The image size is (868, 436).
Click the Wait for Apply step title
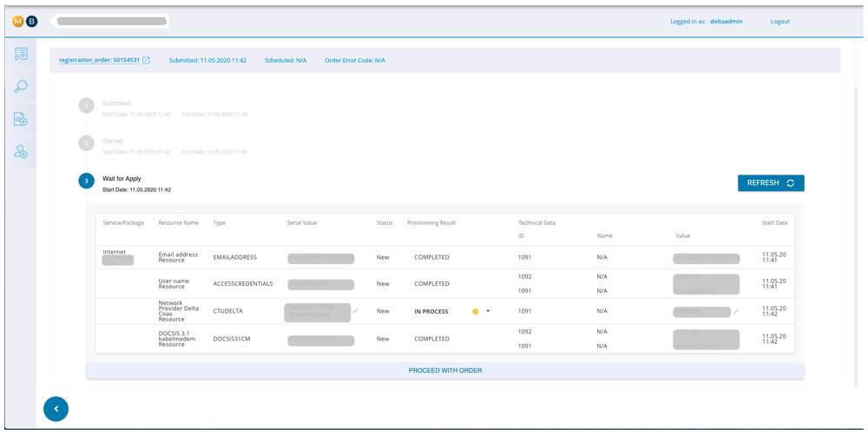pyautogui.click(x=122, y=179)
